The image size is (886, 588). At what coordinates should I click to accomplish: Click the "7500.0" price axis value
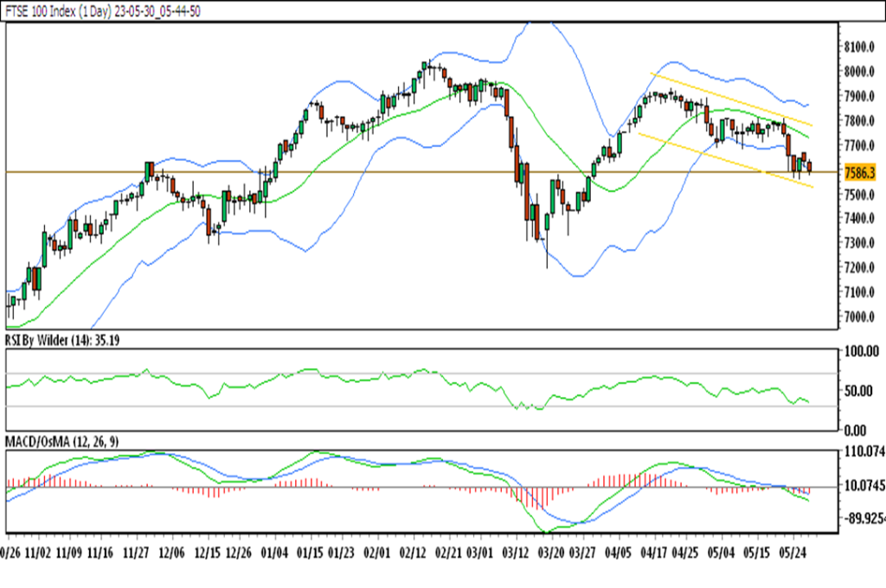pos(859,195)
